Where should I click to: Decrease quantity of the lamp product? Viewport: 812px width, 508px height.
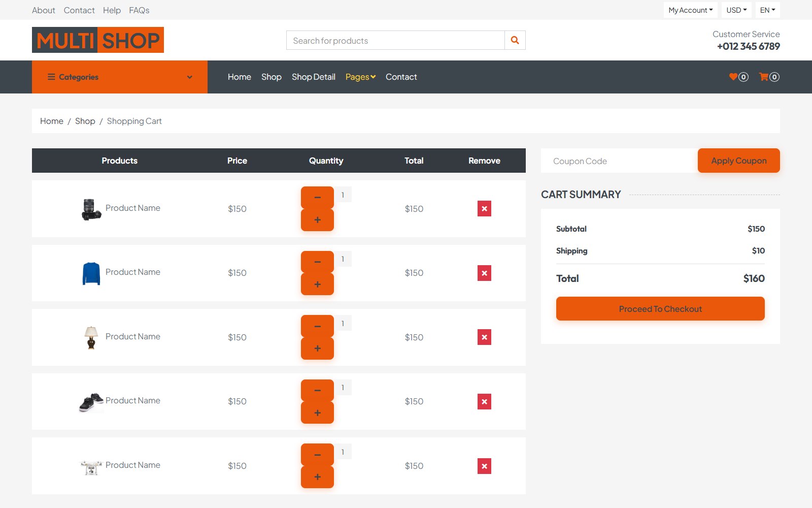point(317,326)
